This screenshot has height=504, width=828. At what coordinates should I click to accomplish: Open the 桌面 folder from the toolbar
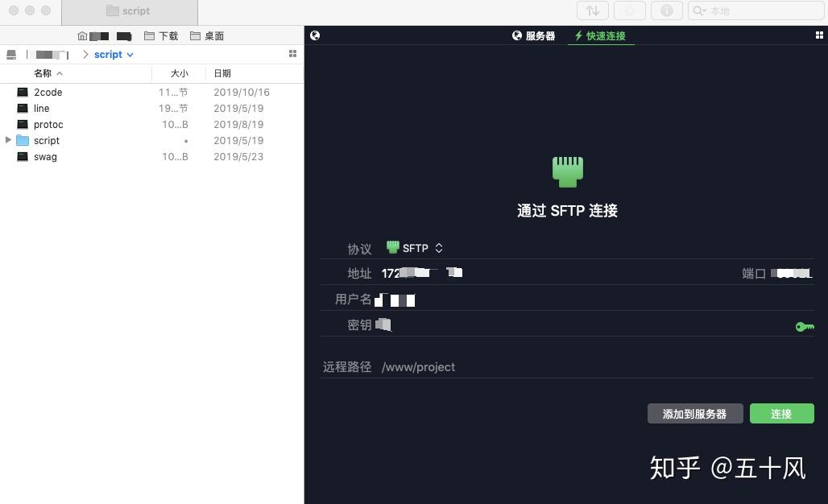click(x=208, y=35)
